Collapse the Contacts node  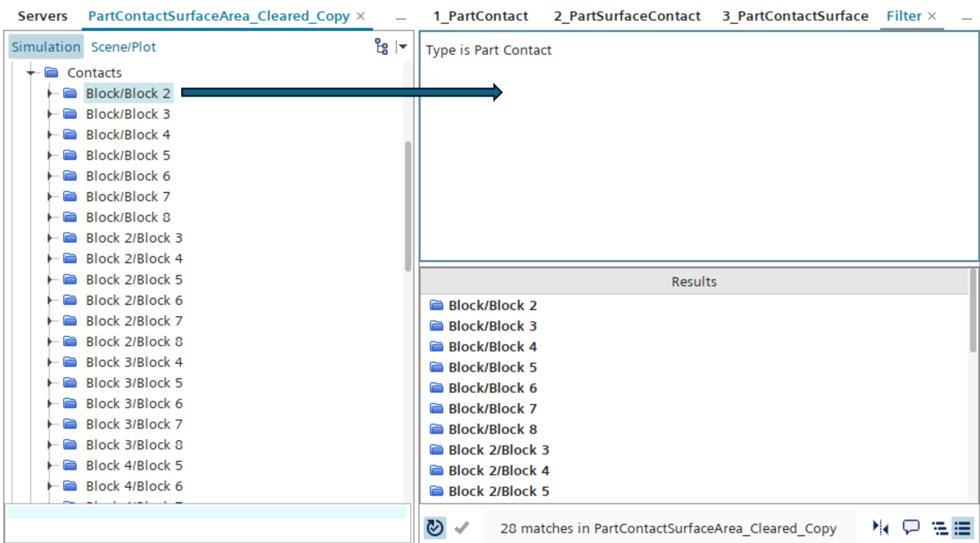coord(31,73)
